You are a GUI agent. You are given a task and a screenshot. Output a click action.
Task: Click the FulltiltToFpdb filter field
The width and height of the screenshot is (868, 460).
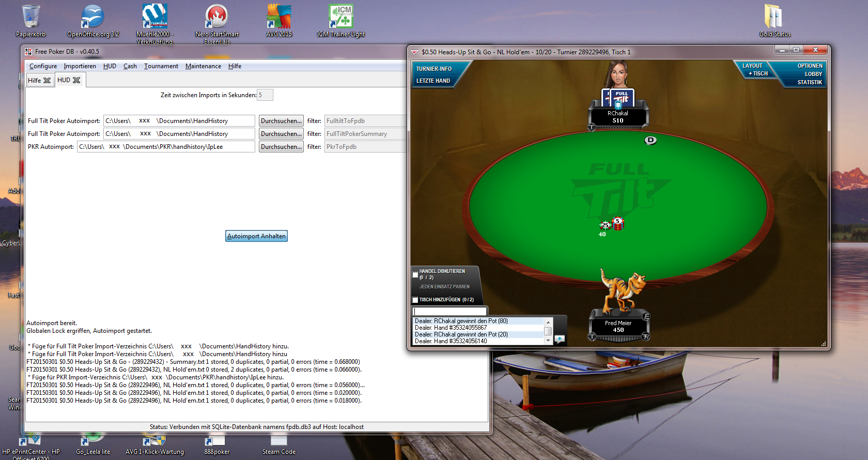(x=365, y=121)
